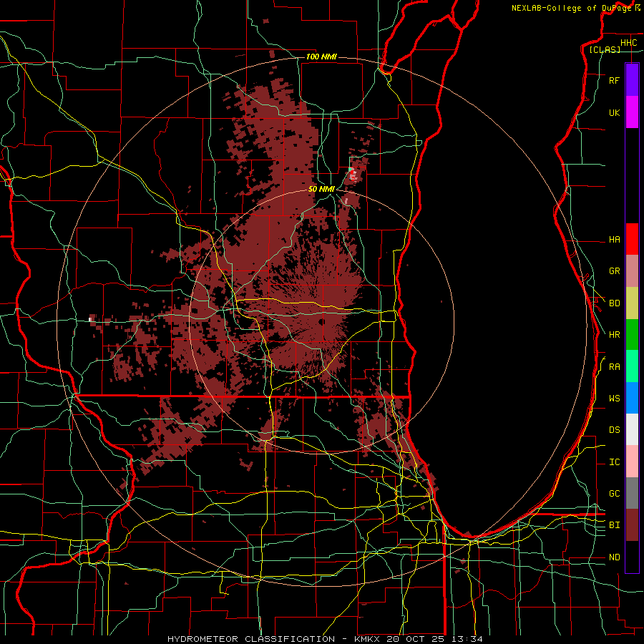Click the RA legend label
The image size is (644, 644).
click(x=614, y=367)
